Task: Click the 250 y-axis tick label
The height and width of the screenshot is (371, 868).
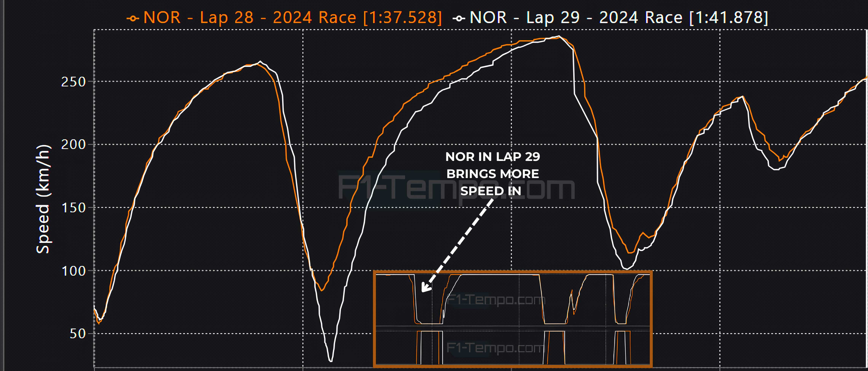Action: [x=74, y=82]
